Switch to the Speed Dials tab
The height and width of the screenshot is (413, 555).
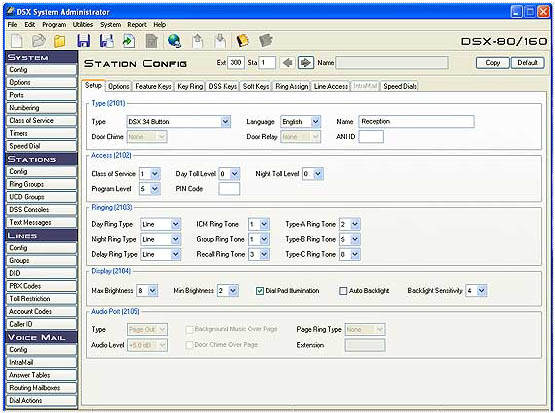(400, 86)
